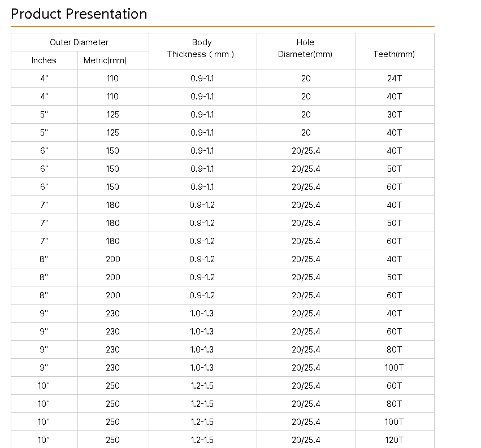Screen dimensions: 481x448
Task: Click the Inches sub-header cell
Action: pyautogui.click(x=44, y=60)
